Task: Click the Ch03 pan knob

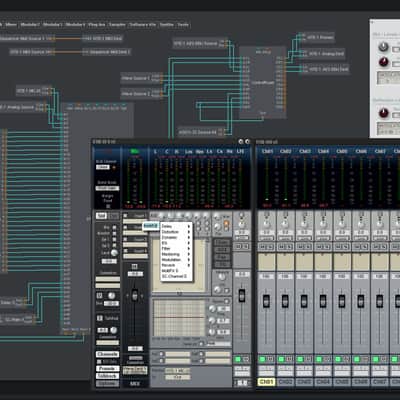Action: click(x=304, y=223)
